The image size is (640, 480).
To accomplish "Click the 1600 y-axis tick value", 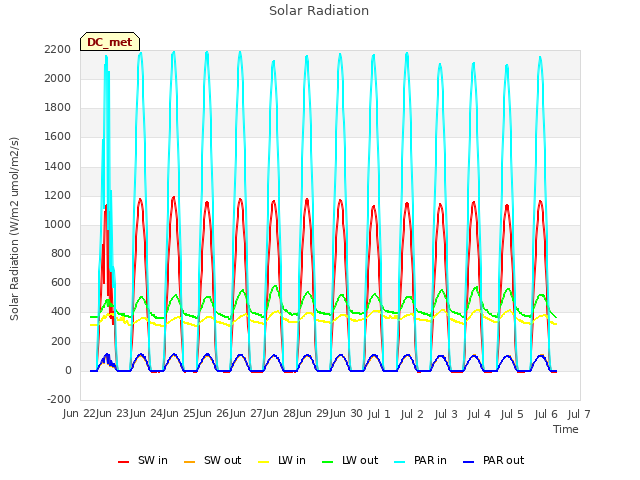I will pyautogui.click(x=58, y=136).
